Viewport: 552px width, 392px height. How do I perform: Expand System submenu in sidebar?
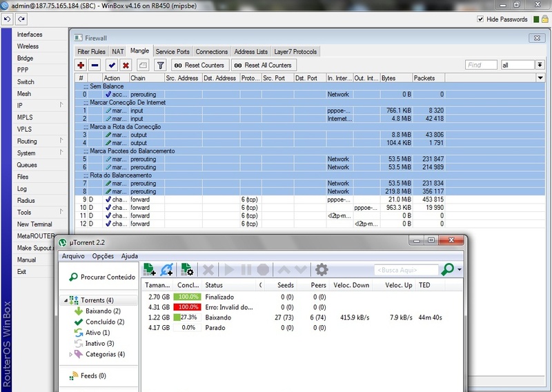point(61,153)
